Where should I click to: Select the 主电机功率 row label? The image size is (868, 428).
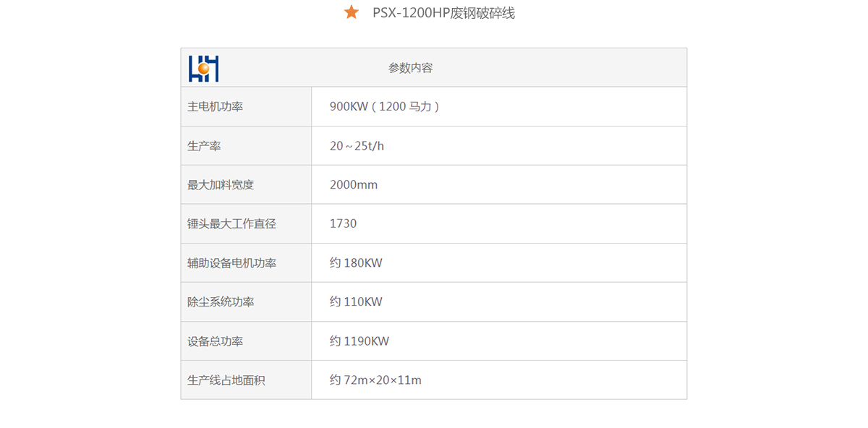click(x=215, y=106)
